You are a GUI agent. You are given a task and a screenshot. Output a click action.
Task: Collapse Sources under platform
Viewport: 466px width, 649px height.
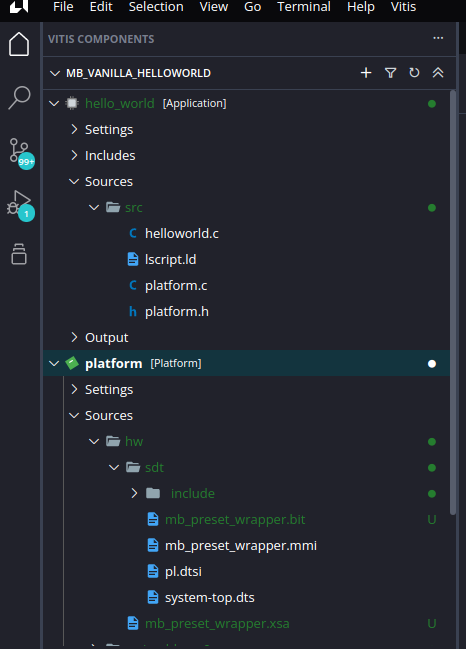(74, 415)
